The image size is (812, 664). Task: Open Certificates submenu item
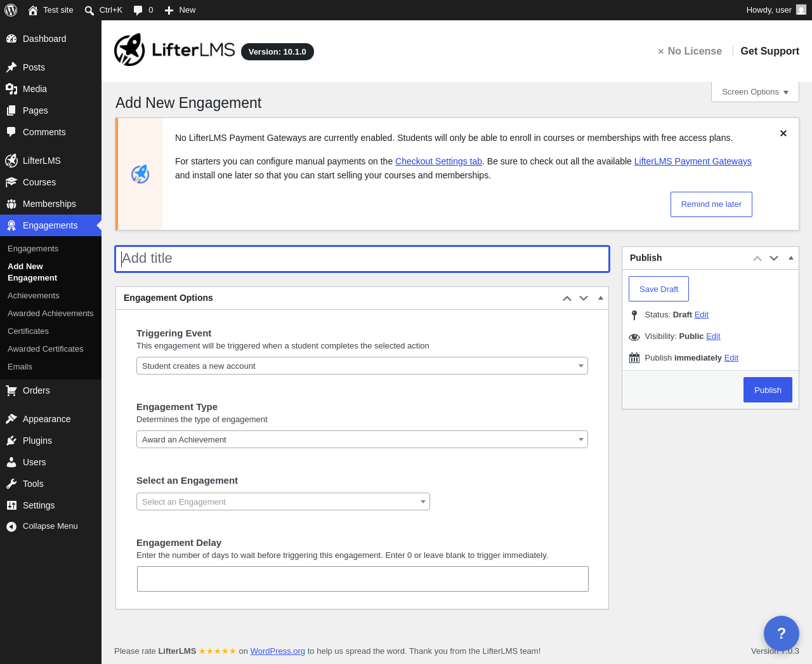(29, 331)
